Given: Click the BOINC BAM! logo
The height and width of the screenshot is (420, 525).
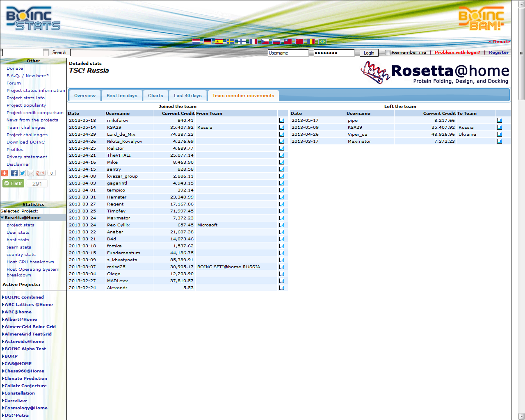Looking at the screenshot, I should coord(481,18).
